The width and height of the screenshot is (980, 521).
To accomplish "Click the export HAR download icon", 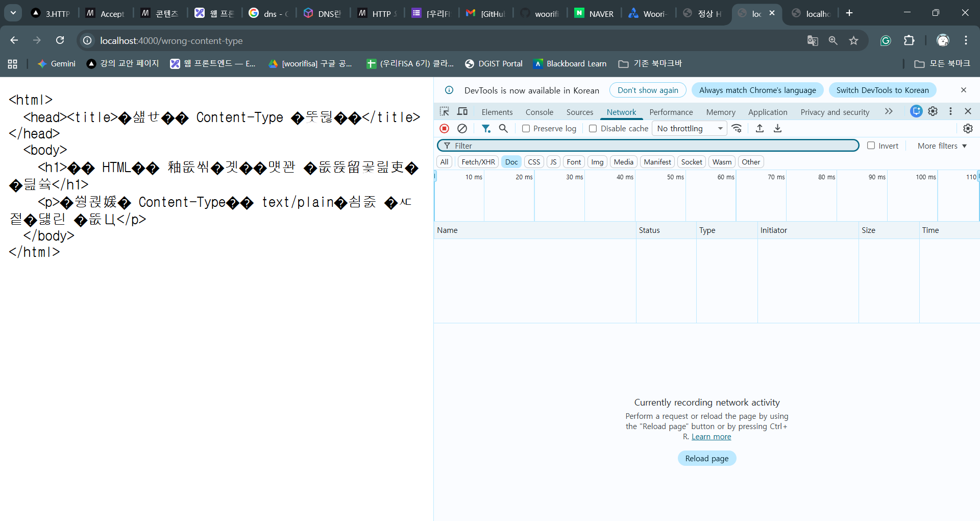I will coord(777,129).
